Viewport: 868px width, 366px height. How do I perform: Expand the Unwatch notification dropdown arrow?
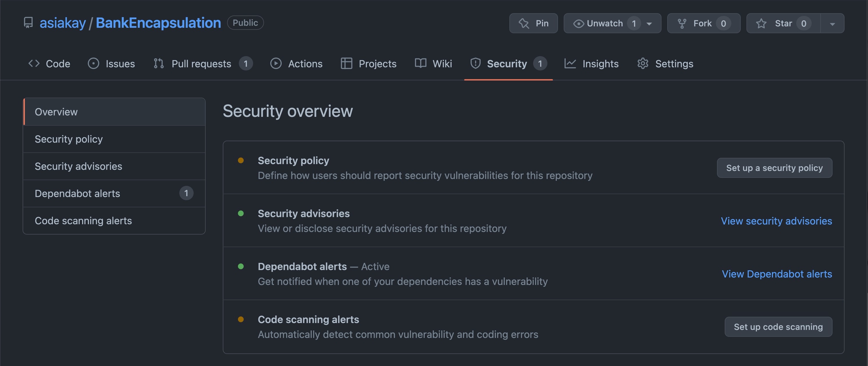click(649, 23)
